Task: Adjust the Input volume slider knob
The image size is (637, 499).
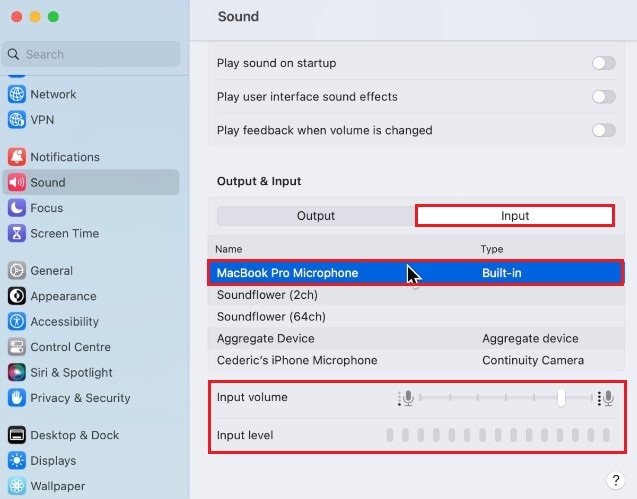Action: click(561, 398)
